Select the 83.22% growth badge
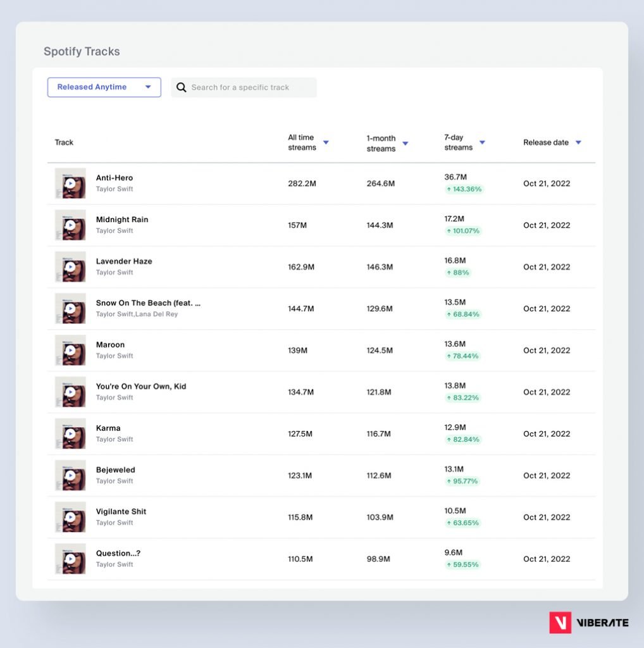The image size is (644, 648). [462, 398]
